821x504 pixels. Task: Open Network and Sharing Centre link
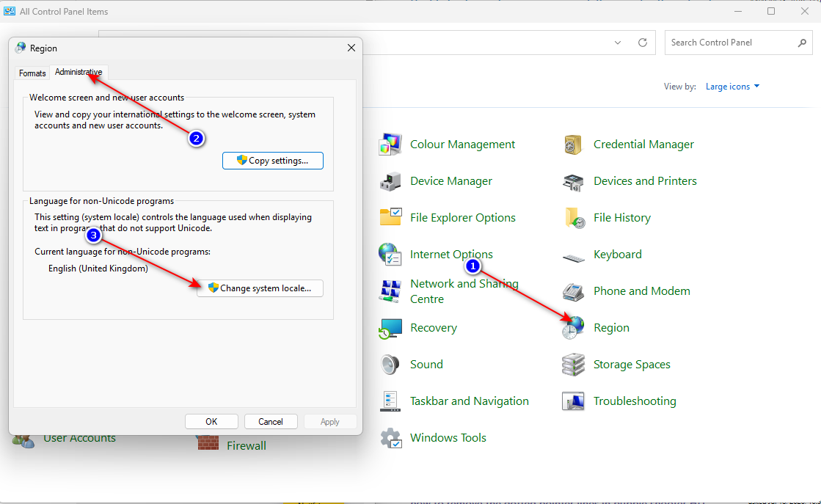[x=464, y=291]
